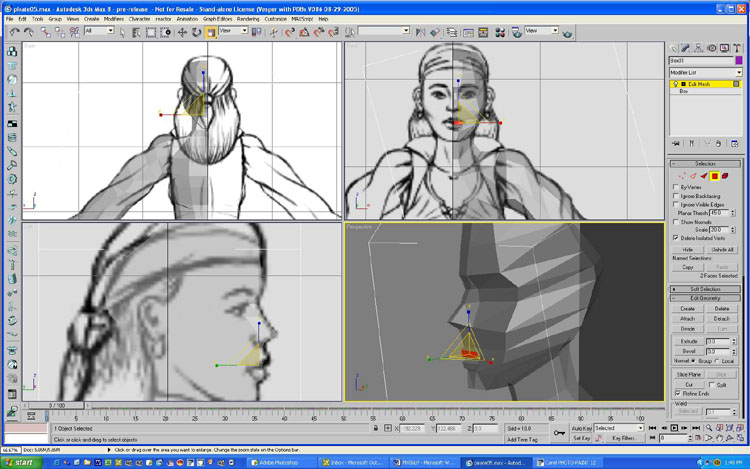Open the Modifiers menu
750x469 pixels.
pyautogui.click(x=114, y=19)
